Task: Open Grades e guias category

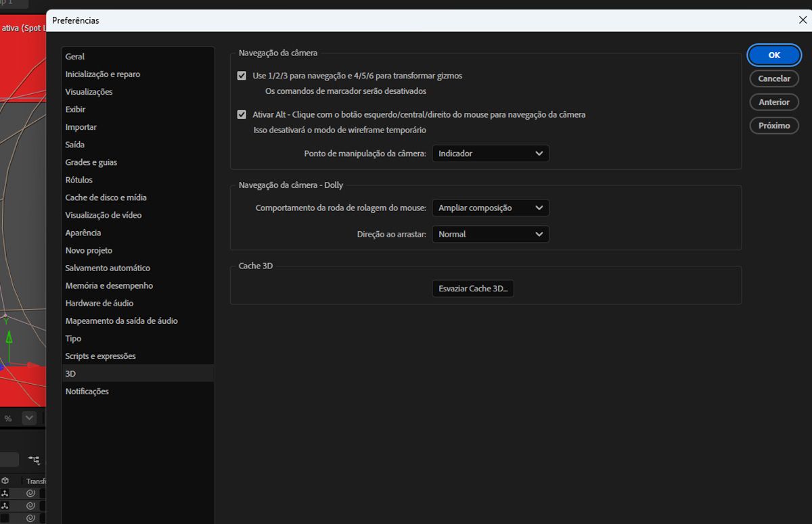Action: 137,162
